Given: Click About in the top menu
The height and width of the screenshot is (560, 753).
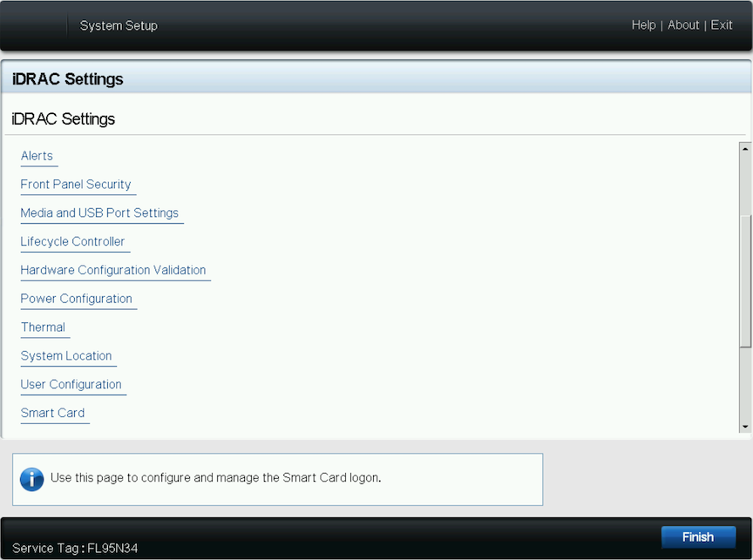Looking at the screenshot, I should pyautogui.click(x=683, y=24).
